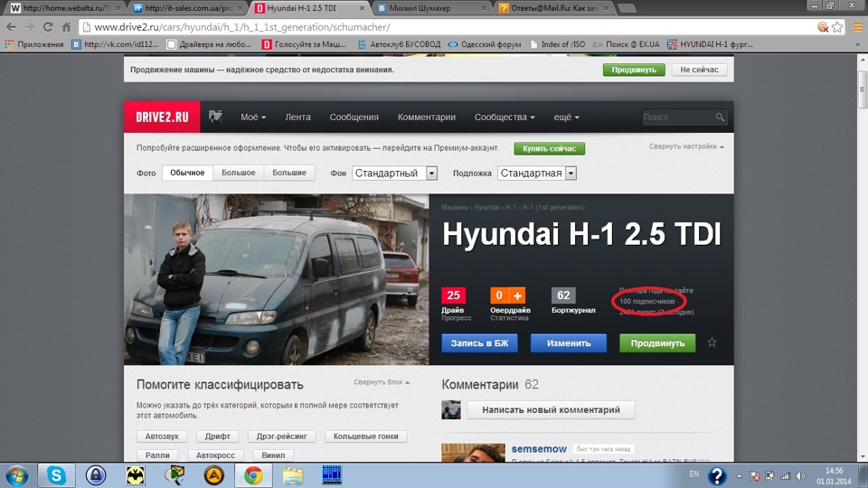Toggle Дрифт category tag
This screenshot has width=868, height=488.
click(x=217, y=436)
